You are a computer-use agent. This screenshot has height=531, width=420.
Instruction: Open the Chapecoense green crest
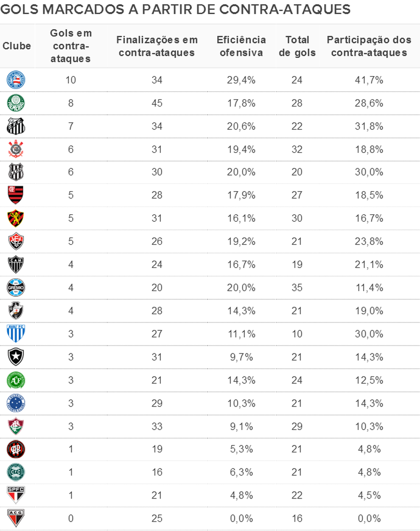coord(16,380)
